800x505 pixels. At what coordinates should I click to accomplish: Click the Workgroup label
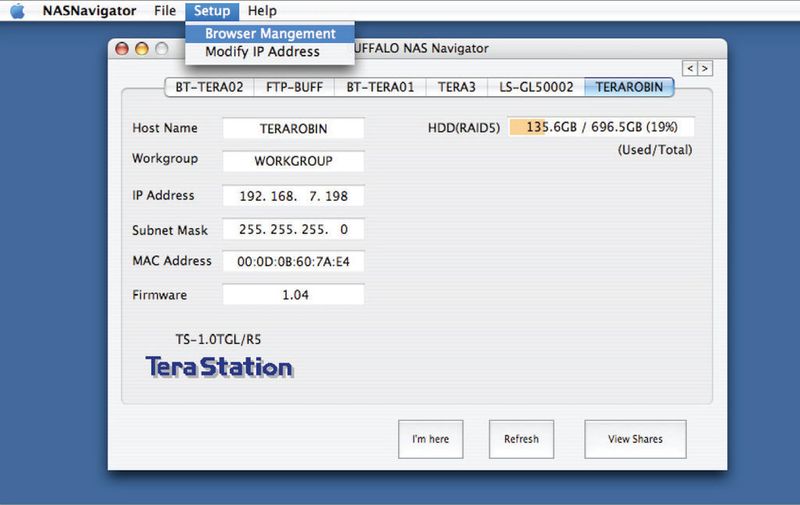(165, 159)
